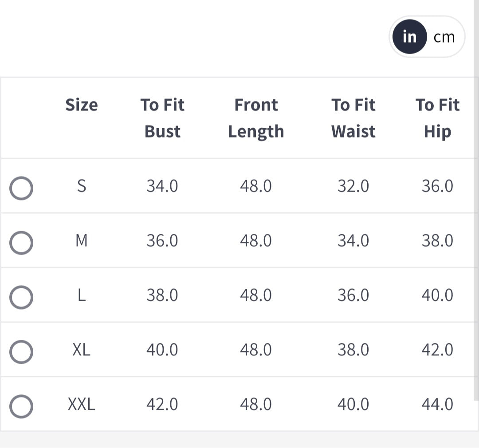Select the in unit option
479x448 pixels.
[409, 37]
